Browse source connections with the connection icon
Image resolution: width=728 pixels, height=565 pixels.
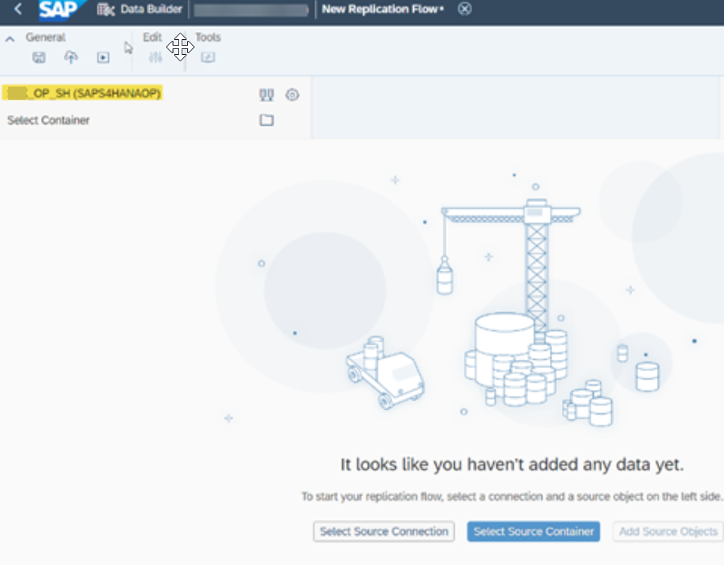click(265, 95)
